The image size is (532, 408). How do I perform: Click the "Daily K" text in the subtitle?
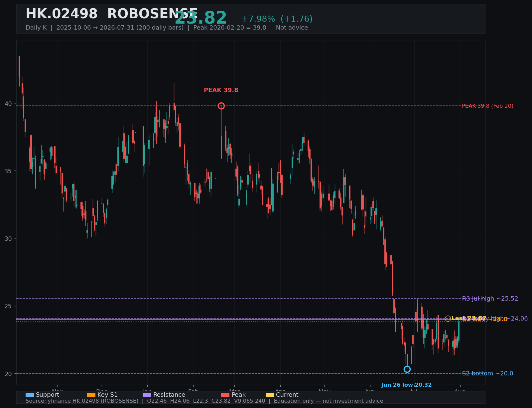(36, 28)
